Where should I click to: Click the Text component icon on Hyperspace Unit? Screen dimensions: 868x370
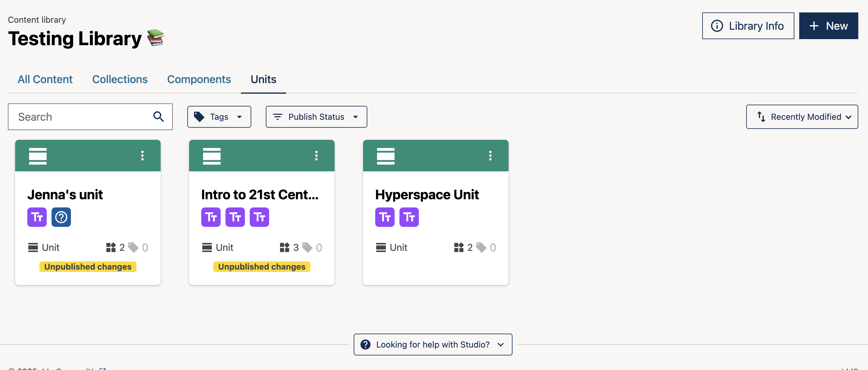coord(385,217)
